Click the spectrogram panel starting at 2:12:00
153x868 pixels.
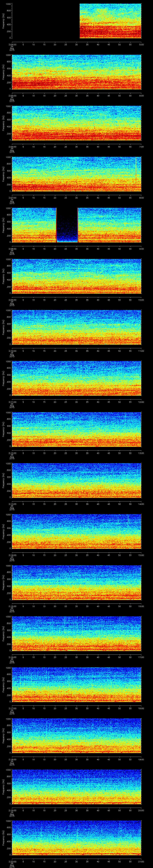[77, 429]
